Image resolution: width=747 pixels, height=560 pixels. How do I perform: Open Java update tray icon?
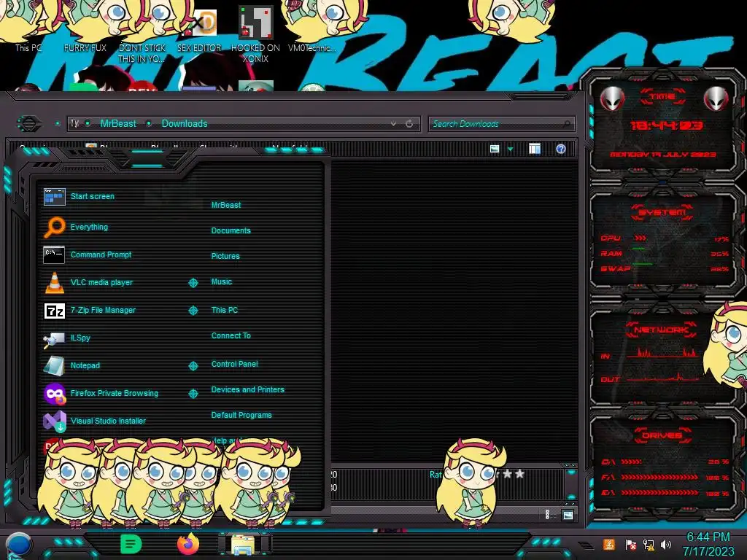609,544
